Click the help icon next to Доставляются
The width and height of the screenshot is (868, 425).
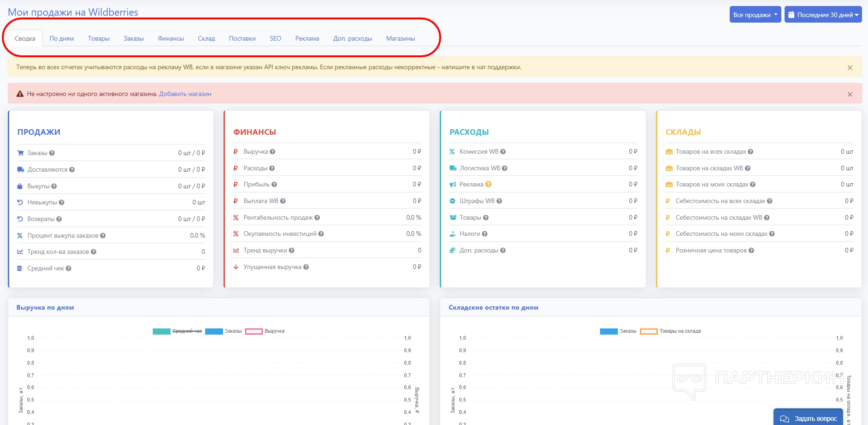point(72,170)
